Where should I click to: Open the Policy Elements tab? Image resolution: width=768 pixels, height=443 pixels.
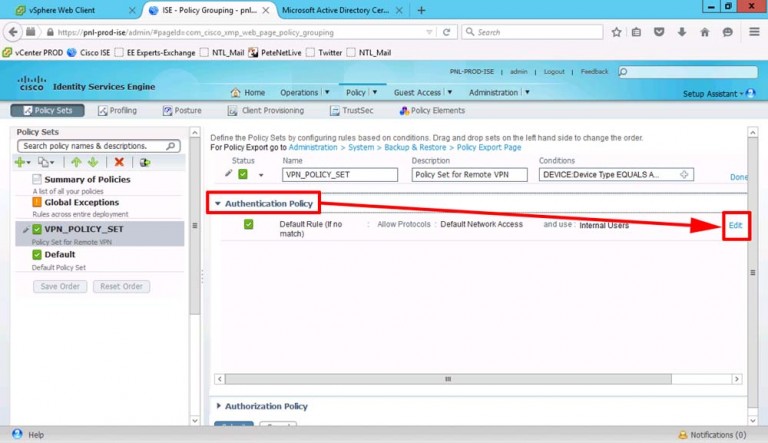click(x=432, y=110)
